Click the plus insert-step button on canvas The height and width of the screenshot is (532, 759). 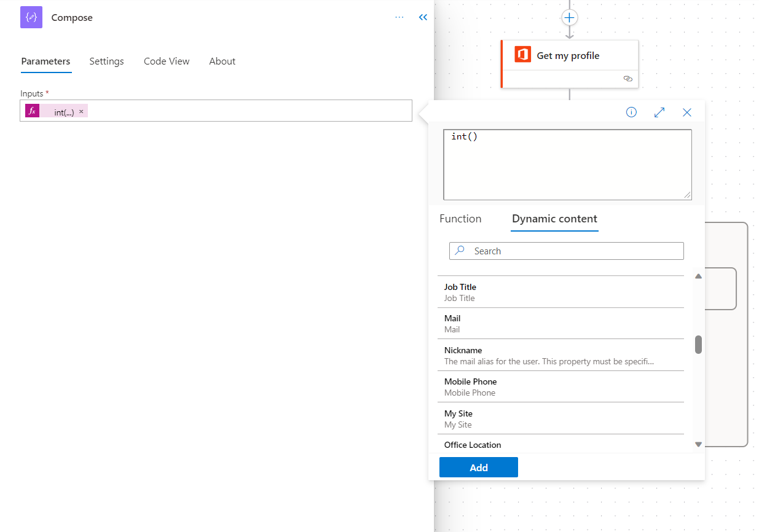click(x=570, y=17)
